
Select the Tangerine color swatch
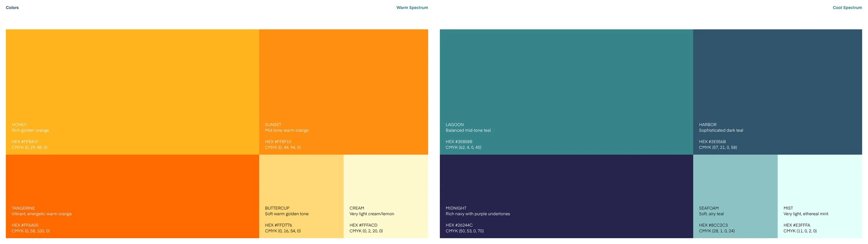click(132, 196)
